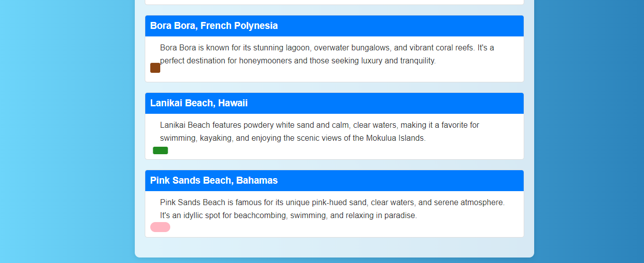
Task: Select the green swatch under Lanikai Beach
Action: coord(160,151)
